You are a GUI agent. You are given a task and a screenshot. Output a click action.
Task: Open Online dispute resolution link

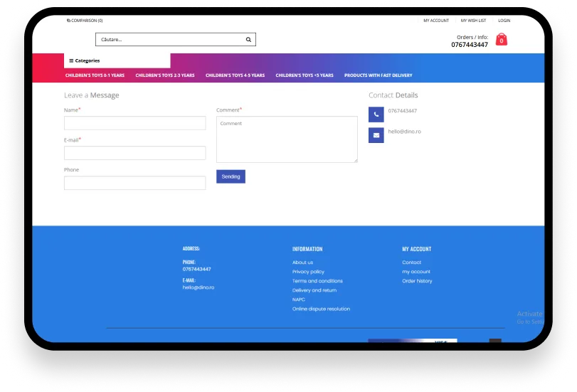point(321,309)
